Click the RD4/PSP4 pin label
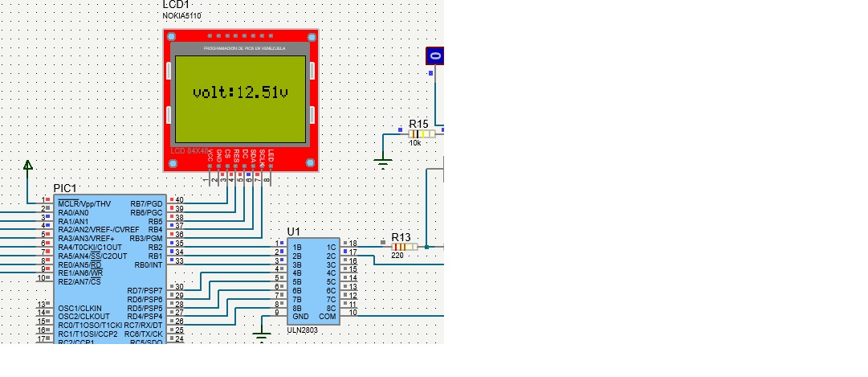The width and height of the screenshot is (868, 377). (x=145, y=317)
